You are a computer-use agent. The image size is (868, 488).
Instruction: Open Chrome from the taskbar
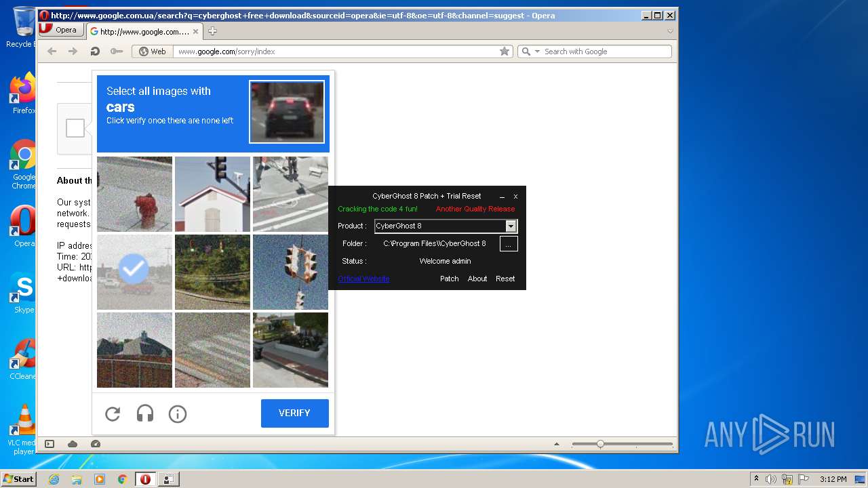click(x=123, y=479)
